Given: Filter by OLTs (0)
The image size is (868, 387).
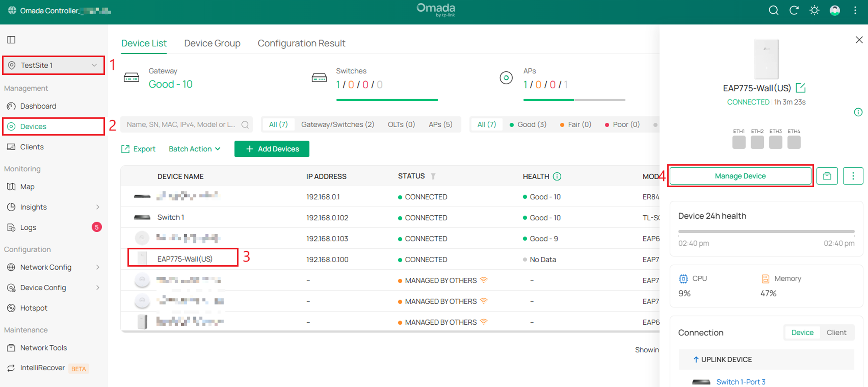Looking at the screenshot, I should 401,125.
